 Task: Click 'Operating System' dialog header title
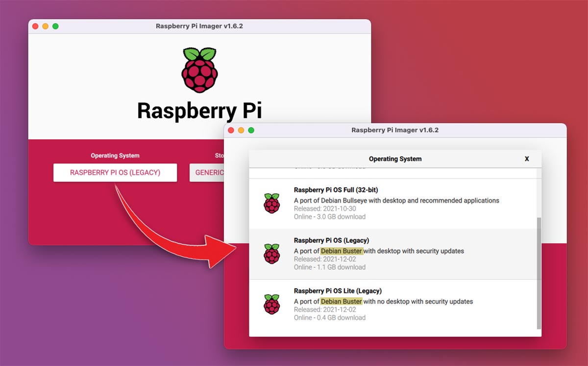[395, 159]
